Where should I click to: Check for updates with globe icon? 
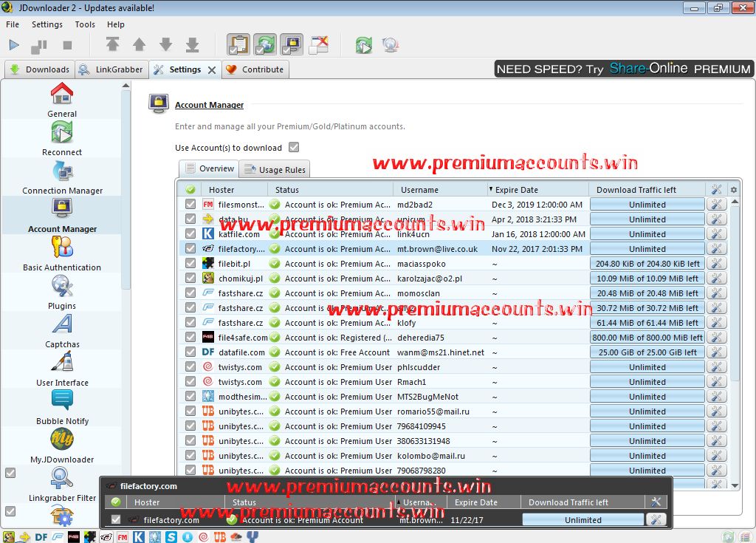[x=390, y=45]
